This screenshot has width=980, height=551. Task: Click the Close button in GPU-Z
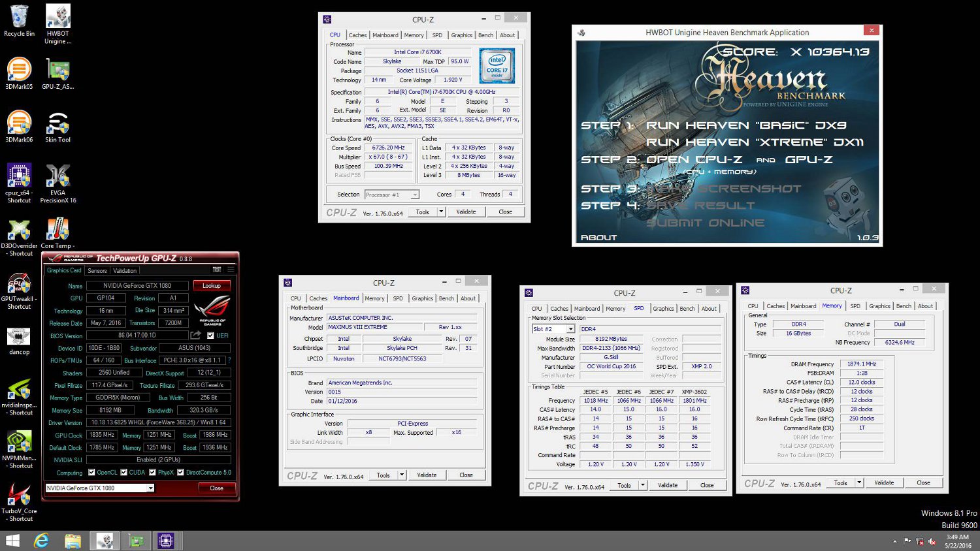point(216,488)
